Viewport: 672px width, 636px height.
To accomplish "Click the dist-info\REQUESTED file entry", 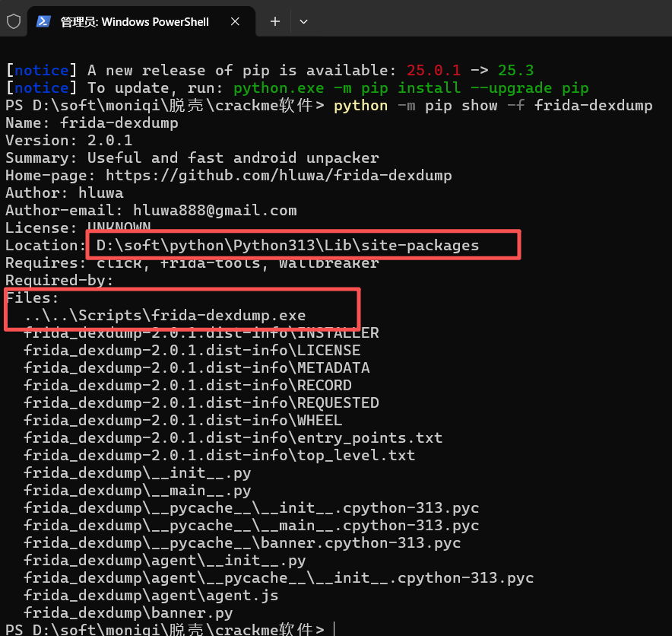I will tap(201, 403).
